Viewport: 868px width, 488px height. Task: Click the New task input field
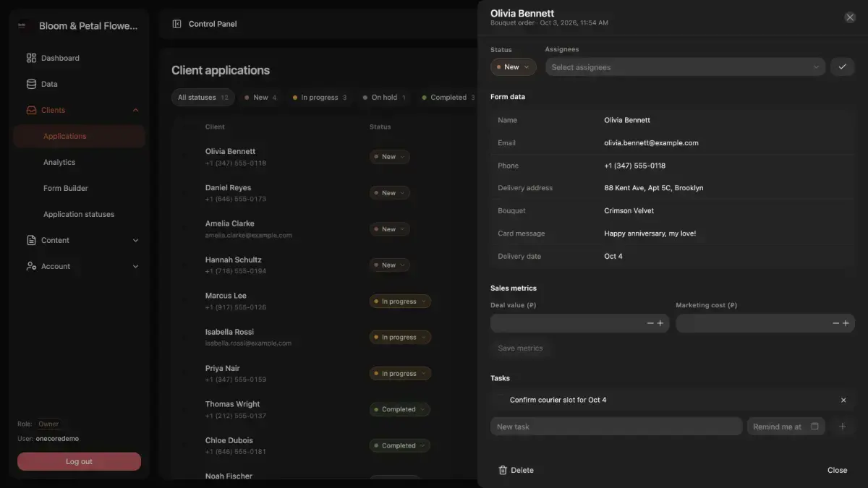click(616, 427)
